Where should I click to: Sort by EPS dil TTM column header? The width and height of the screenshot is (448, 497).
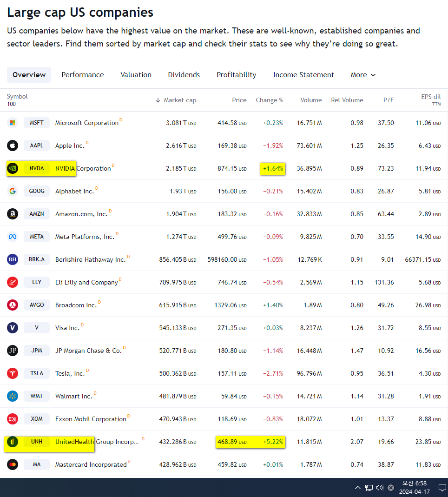(431, 100)
